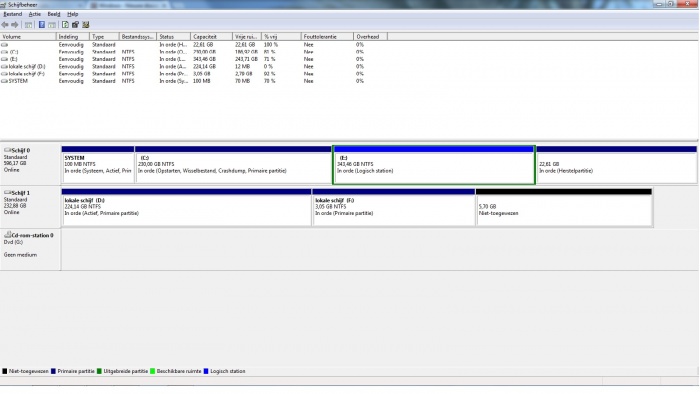Sort by the Indeling column header
The image size is (700, 394).
73,37
